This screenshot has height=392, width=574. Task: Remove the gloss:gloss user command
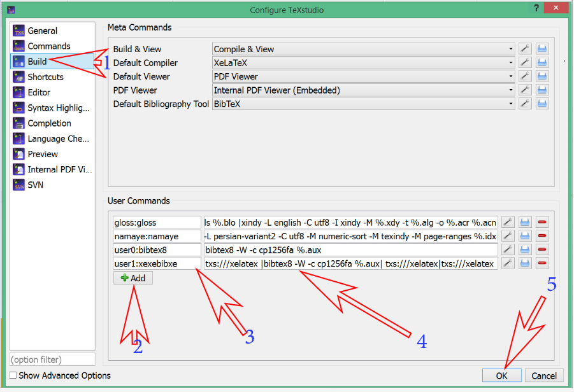542,222
